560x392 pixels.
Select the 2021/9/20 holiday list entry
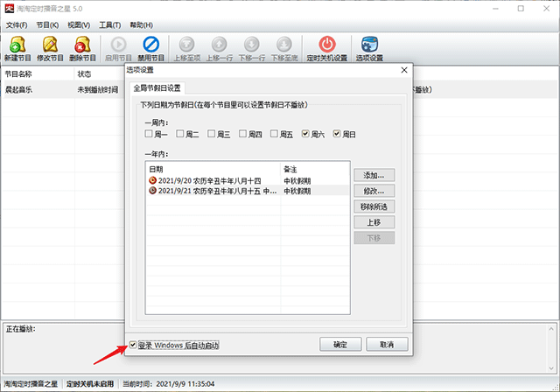[x=210, y=180]
